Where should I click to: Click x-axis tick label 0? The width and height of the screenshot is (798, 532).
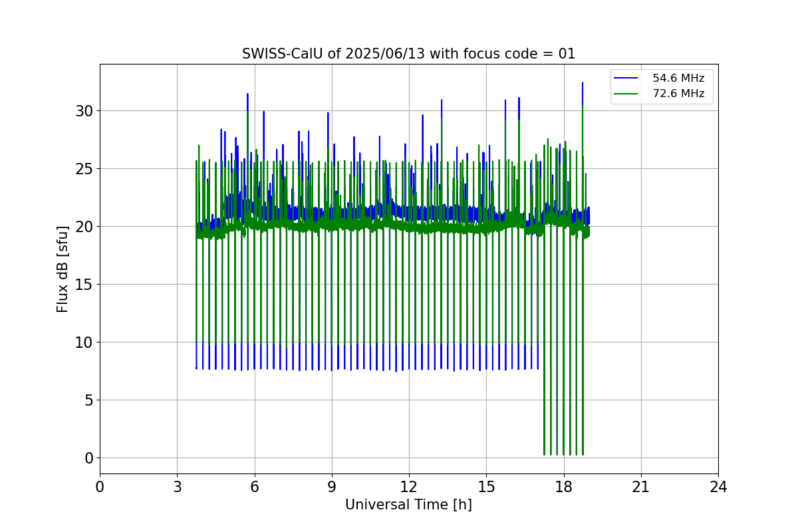[100, 487]
